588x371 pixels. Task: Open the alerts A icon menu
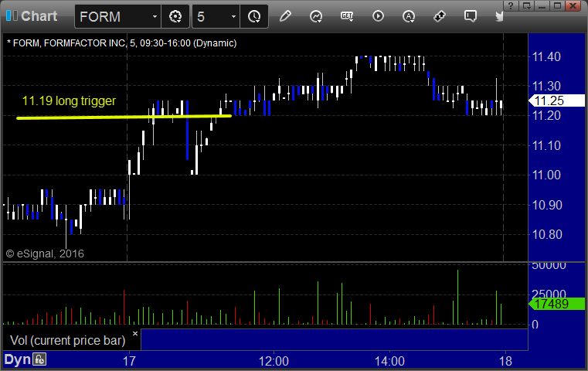coord(409,16)
